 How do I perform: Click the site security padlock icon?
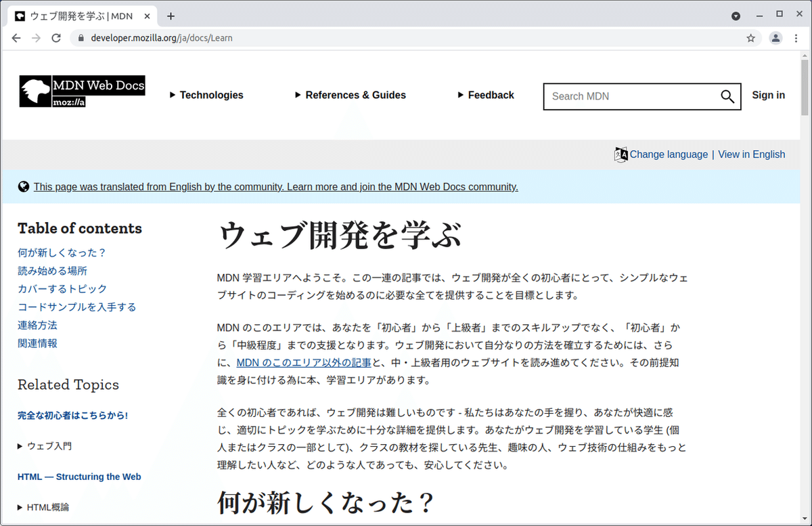81,39
